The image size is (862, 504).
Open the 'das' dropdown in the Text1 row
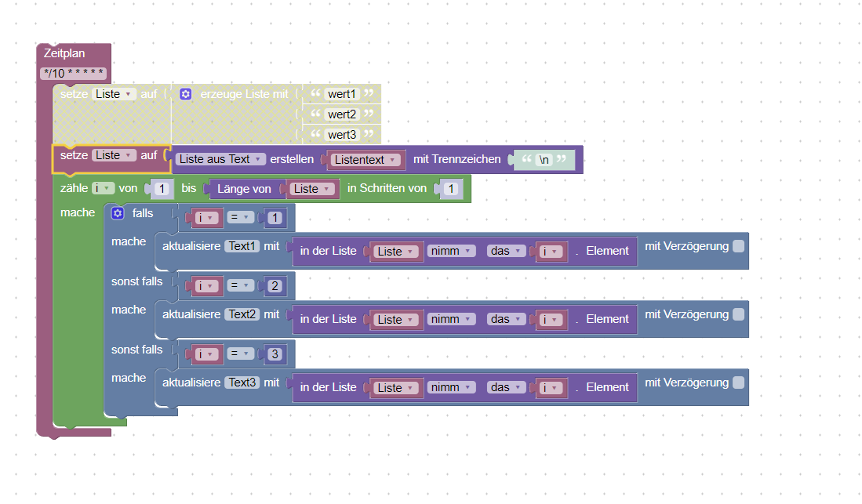507,251
